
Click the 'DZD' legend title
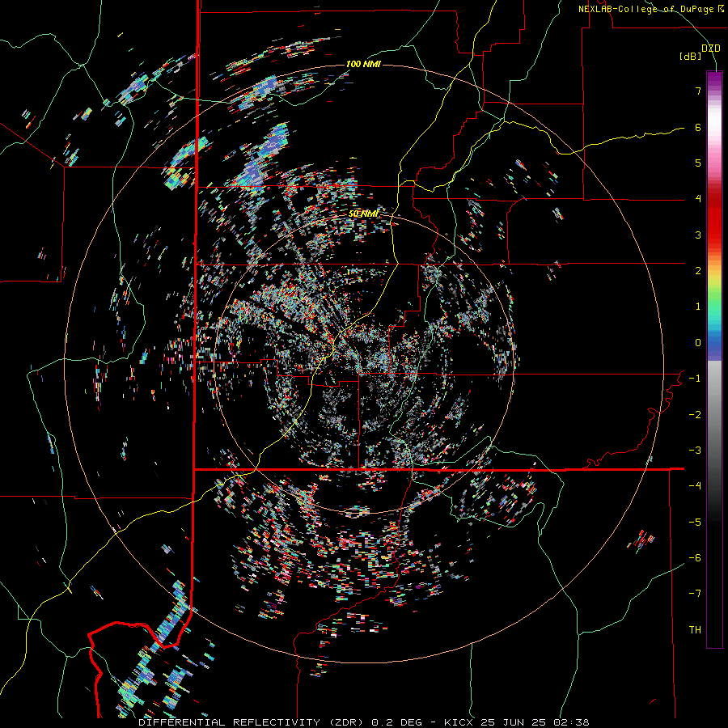(711, 49)
